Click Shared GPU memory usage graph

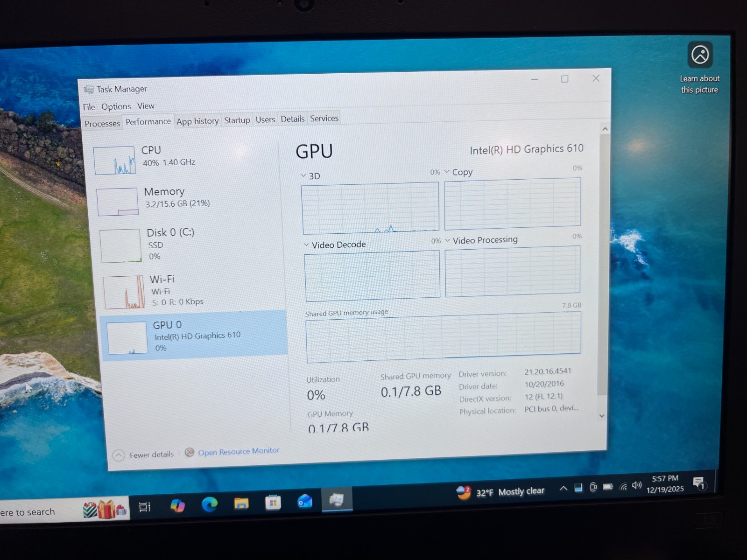point(444,337)
